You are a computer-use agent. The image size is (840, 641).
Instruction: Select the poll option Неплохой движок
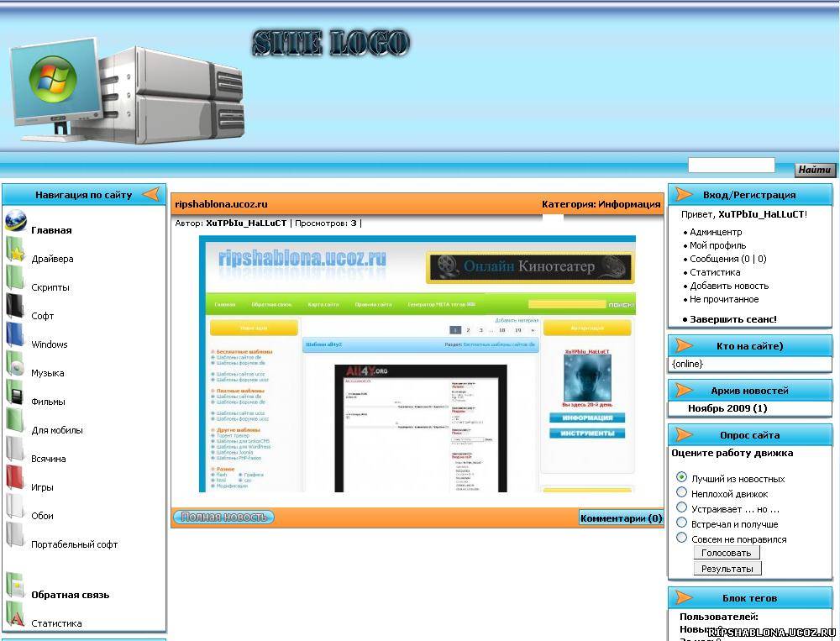pyautogui.click(x=681, y=492)
